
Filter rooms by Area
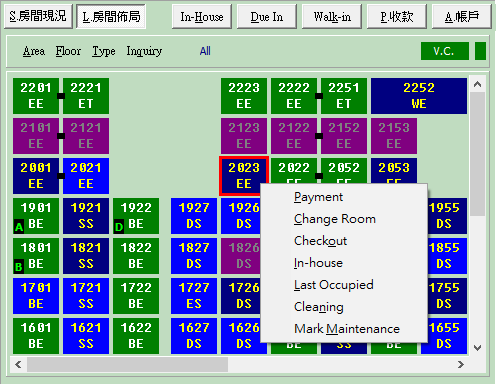[x=34, y=51]
